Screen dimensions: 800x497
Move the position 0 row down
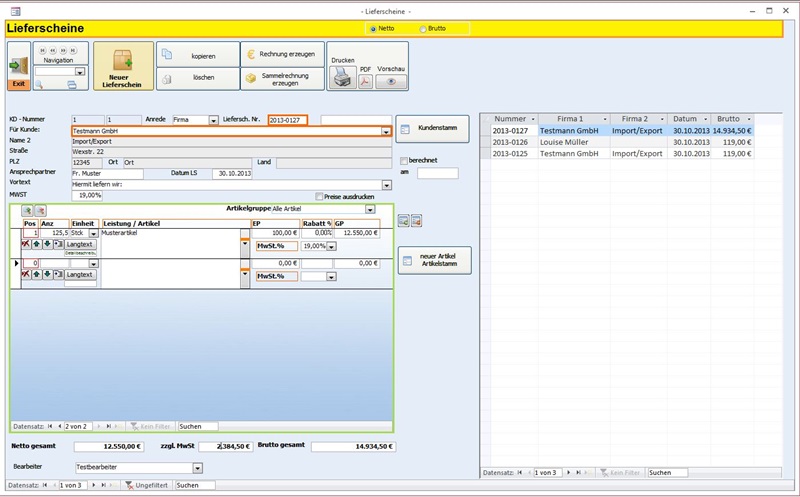pos(47,275)
